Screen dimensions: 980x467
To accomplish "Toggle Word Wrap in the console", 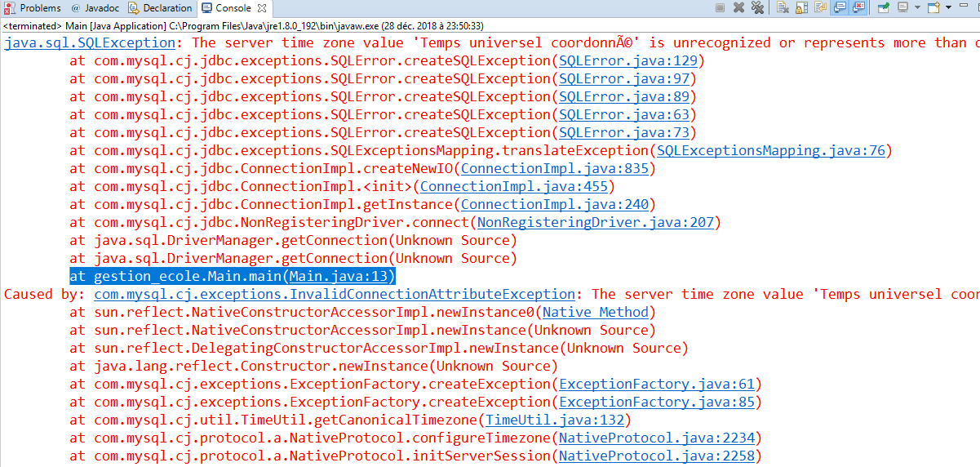I will [820, 7].
